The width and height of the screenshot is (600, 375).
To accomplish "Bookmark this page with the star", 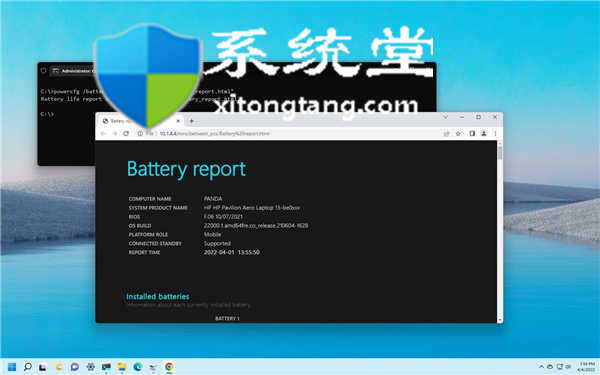I will coord(458,134).
